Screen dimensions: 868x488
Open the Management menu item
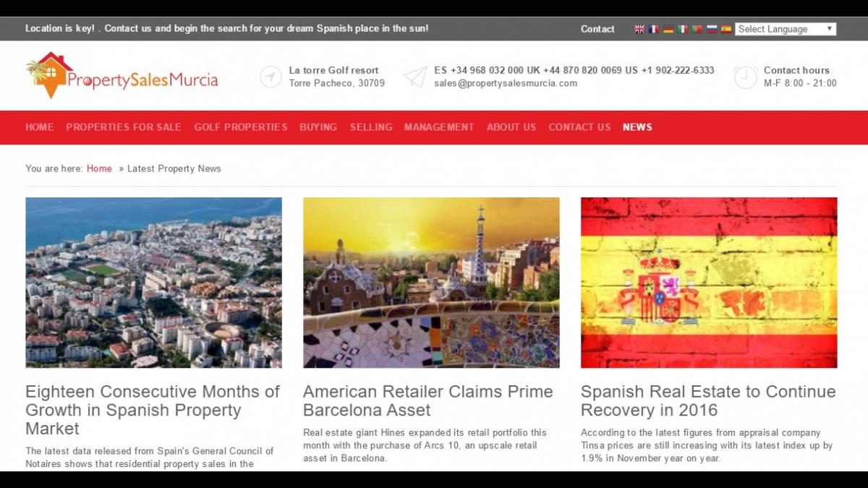coord(439,127)
